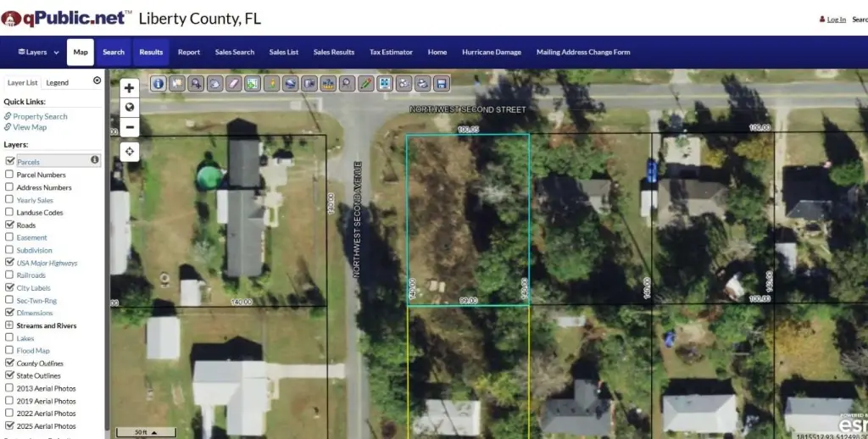Click the crosshair locate button
The image size is (868, 439).
coord(130,152)
